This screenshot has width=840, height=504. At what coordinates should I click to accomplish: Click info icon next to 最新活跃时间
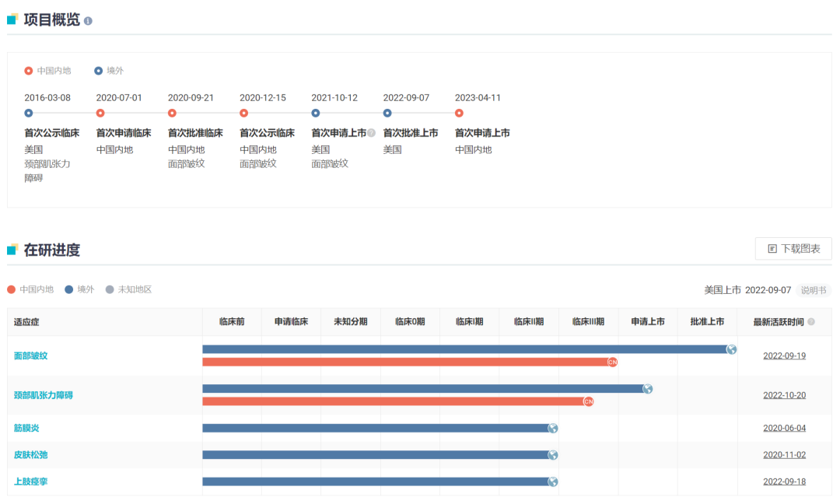[x=811, y=322]
